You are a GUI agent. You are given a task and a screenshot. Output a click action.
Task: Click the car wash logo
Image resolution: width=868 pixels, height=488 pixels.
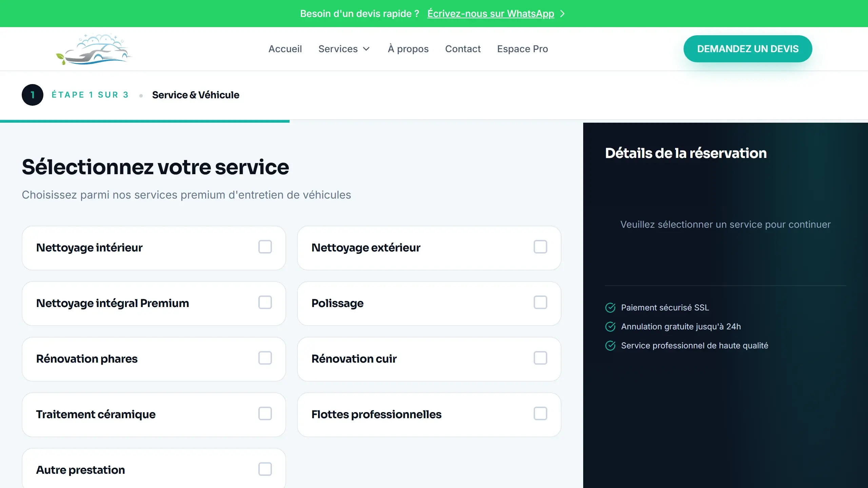coord(94,49)
